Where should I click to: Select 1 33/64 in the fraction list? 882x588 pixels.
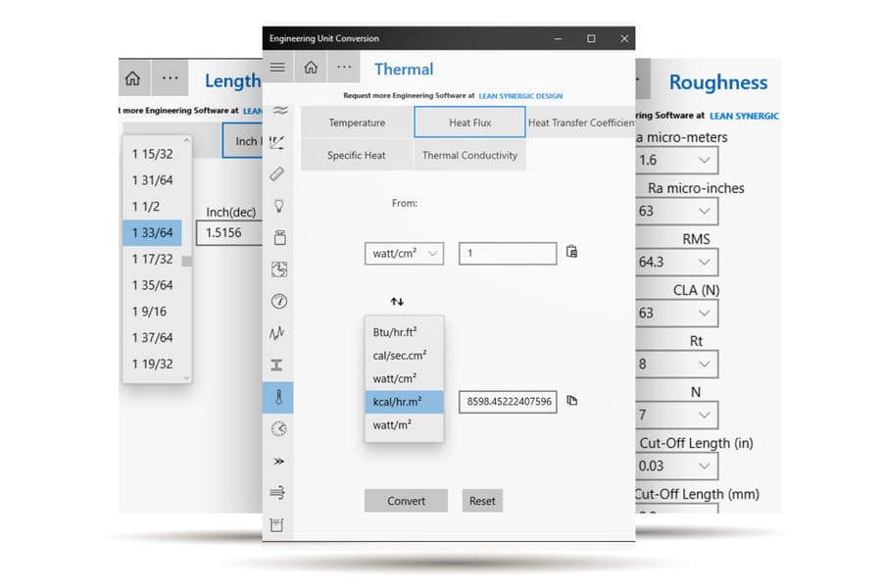point(153,232)
